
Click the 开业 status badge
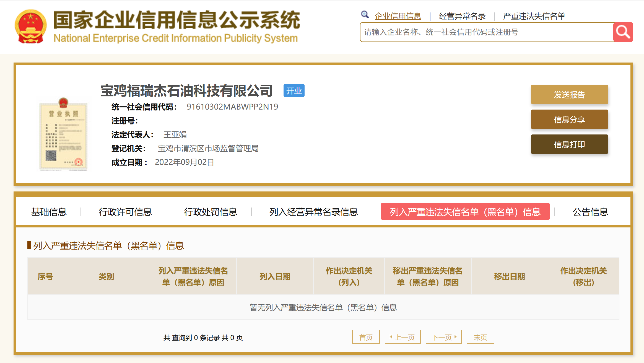pyautogui.click(x=294, y=91)
